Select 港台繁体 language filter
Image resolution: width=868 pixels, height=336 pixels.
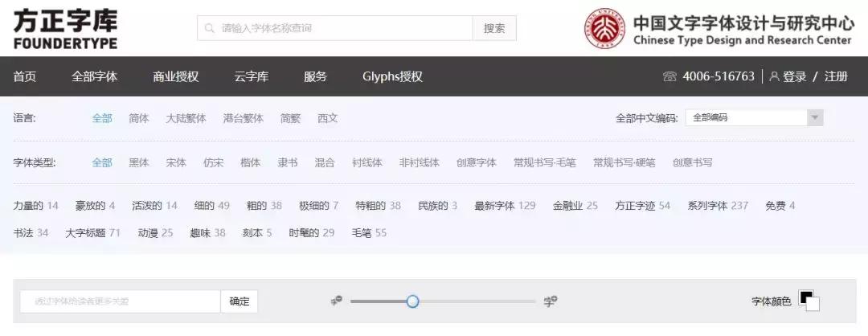[x=243, y=118]
